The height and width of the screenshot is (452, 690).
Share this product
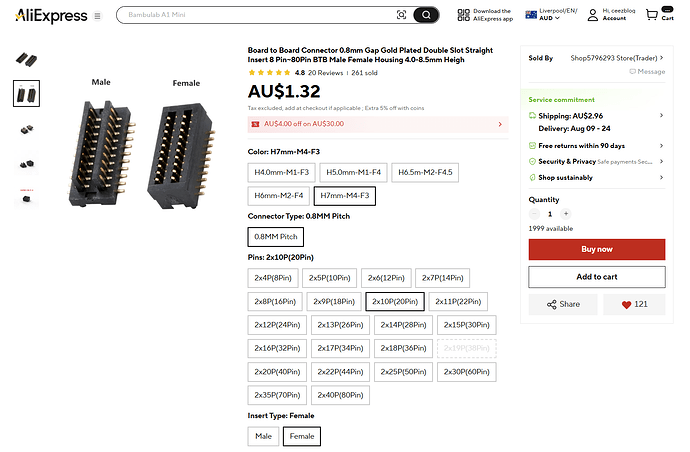[x=563, y=304]
